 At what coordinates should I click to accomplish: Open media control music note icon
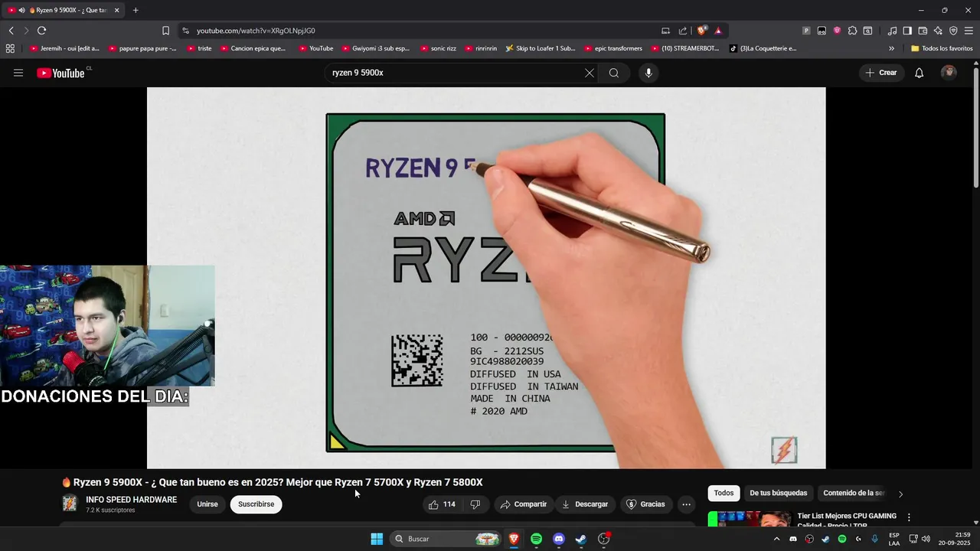click(892, 31)
